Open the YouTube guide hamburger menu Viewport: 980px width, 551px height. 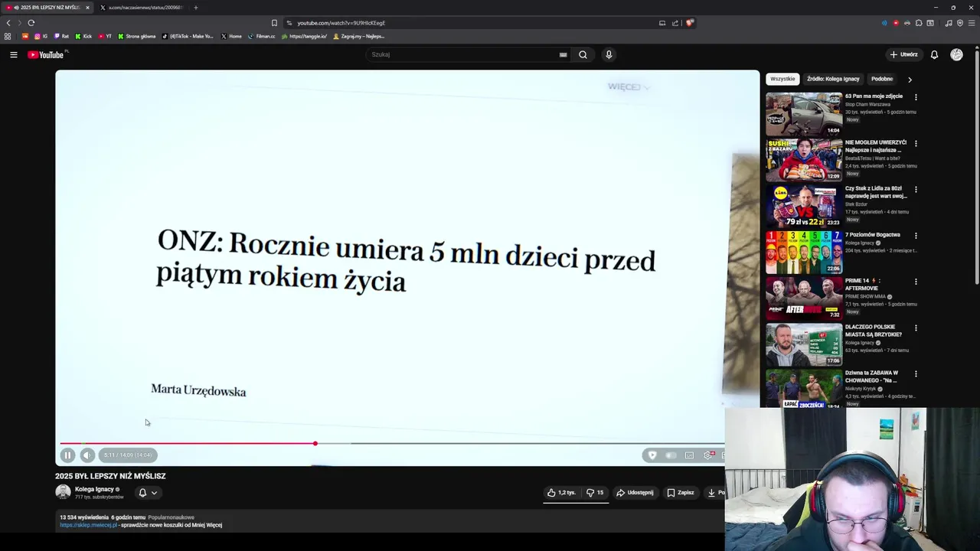14,54
